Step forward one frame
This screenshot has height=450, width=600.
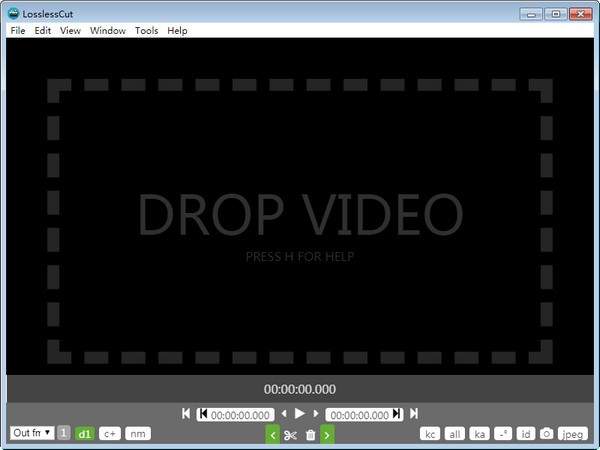pos(316,414)
